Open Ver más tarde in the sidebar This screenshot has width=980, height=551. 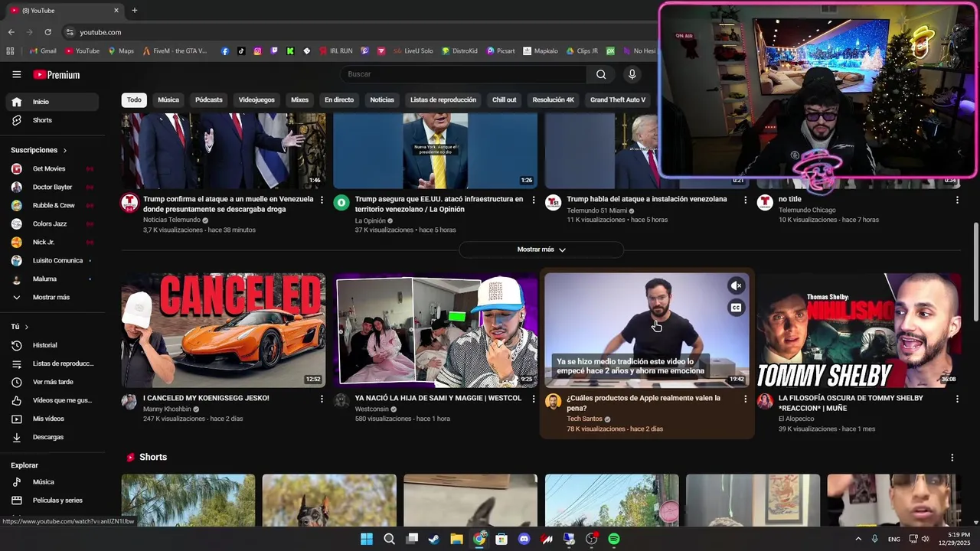click(x=52, y=382)
